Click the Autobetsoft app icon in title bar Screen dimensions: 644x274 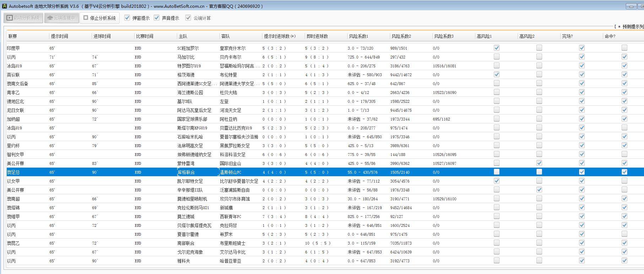5,6
